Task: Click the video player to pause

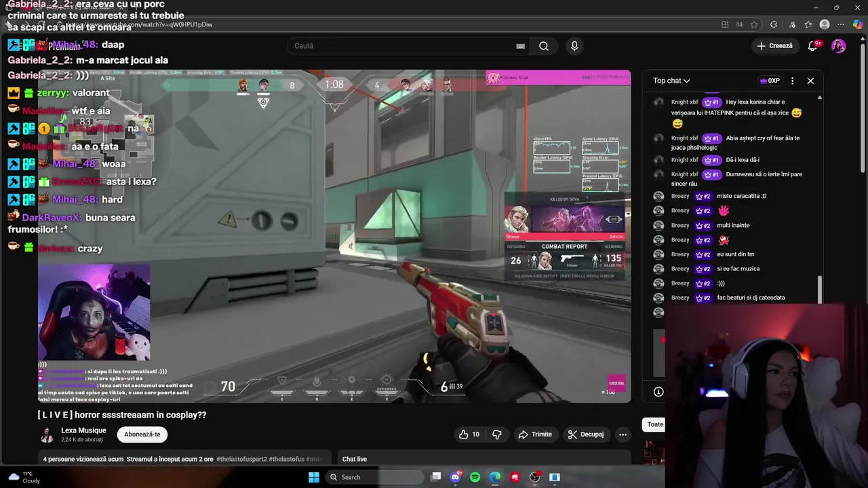Action: point(334,237)
